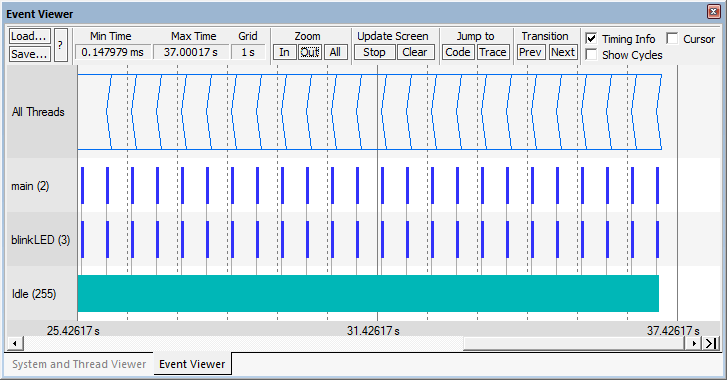Close the Event Viewer window

714,12
